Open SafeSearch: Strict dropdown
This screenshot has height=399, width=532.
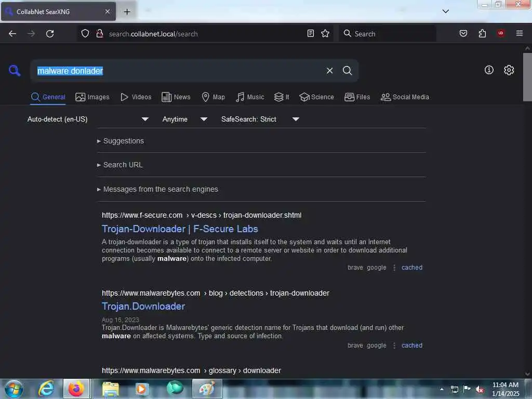click(260, 119)
